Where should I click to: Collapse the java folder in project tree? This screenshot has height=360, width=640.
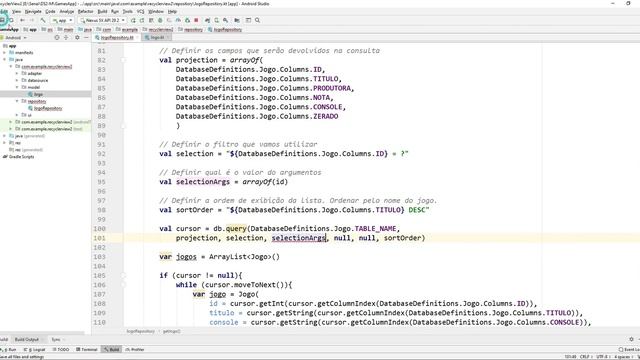[4, 60]
